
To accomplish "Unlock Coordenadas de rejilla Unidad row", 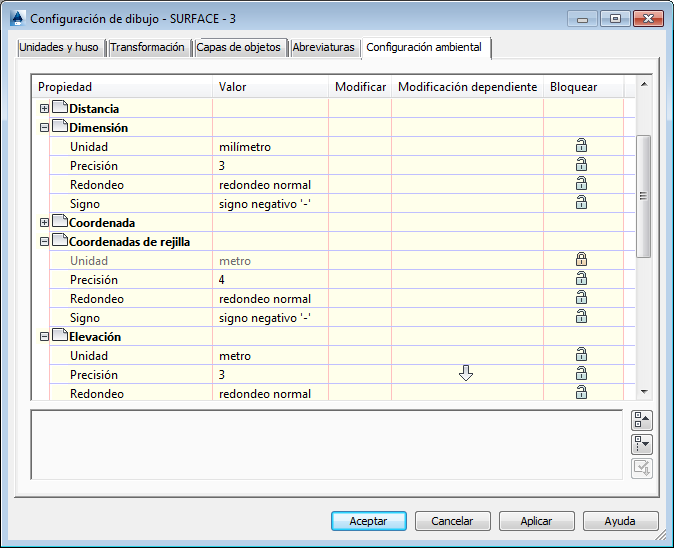I will coord(581,260).
